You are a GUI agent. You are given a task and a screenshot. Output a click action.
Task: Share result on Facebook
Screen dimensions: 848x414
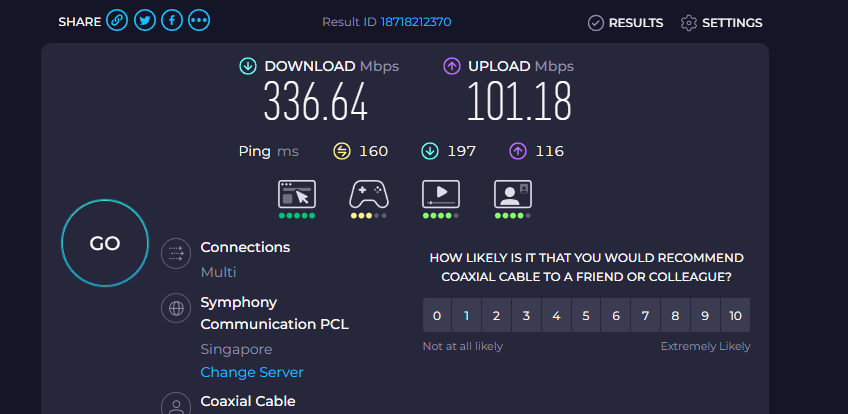click(172, 21)
